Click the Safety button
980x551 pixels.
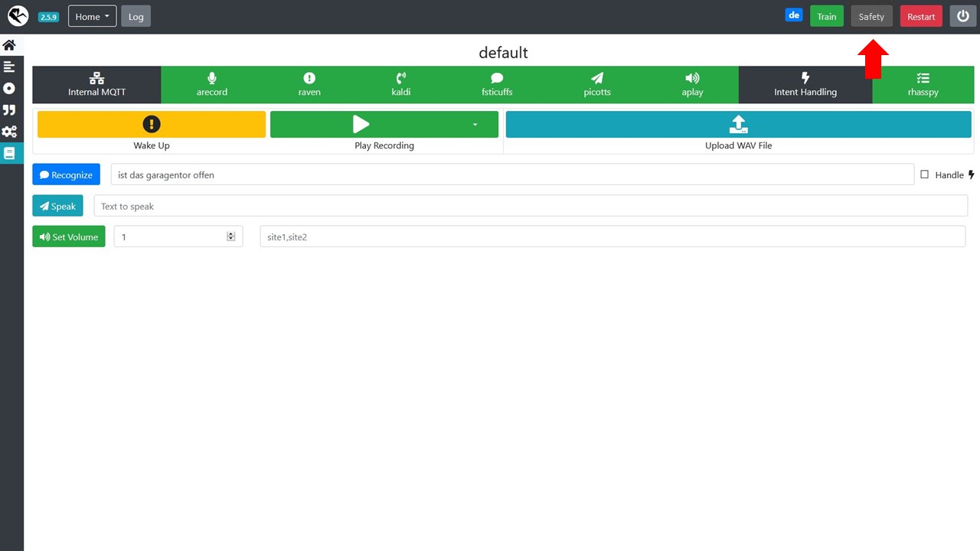pos(871,16)
